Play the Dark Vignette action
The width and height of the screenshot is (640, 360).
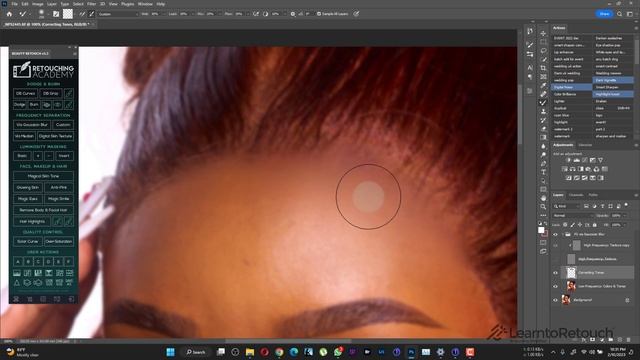pos(613,80)
